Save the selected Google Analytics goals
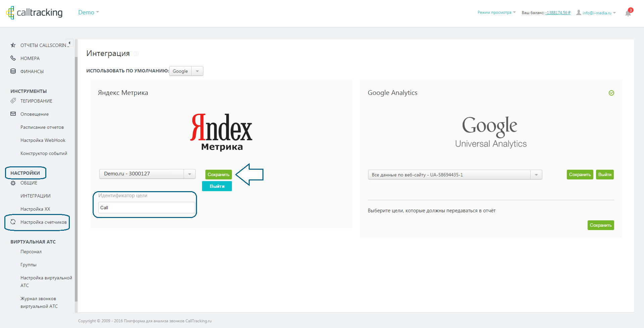Viewport: 644px width, 328px height. 601,225
